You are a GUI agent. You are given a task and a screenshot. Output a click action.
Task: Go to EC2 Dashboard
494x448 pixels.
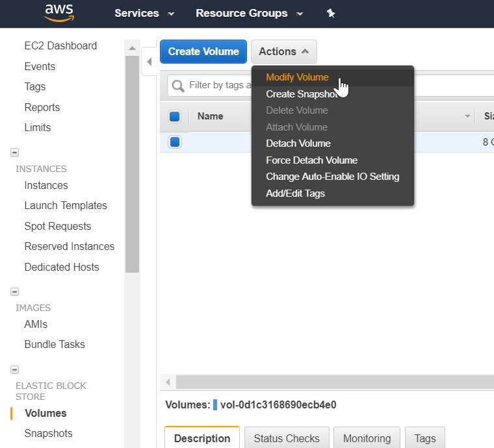[x=60, y=46]
